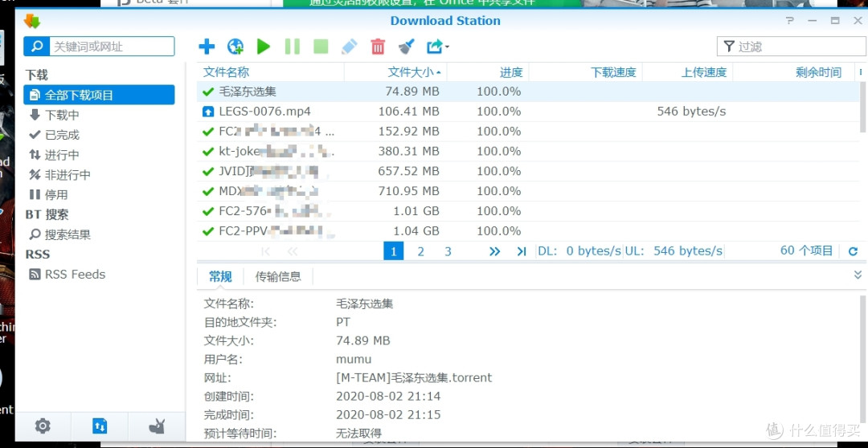Open the share action dropdown icon
868x448 pixels.
click(437, 47)
